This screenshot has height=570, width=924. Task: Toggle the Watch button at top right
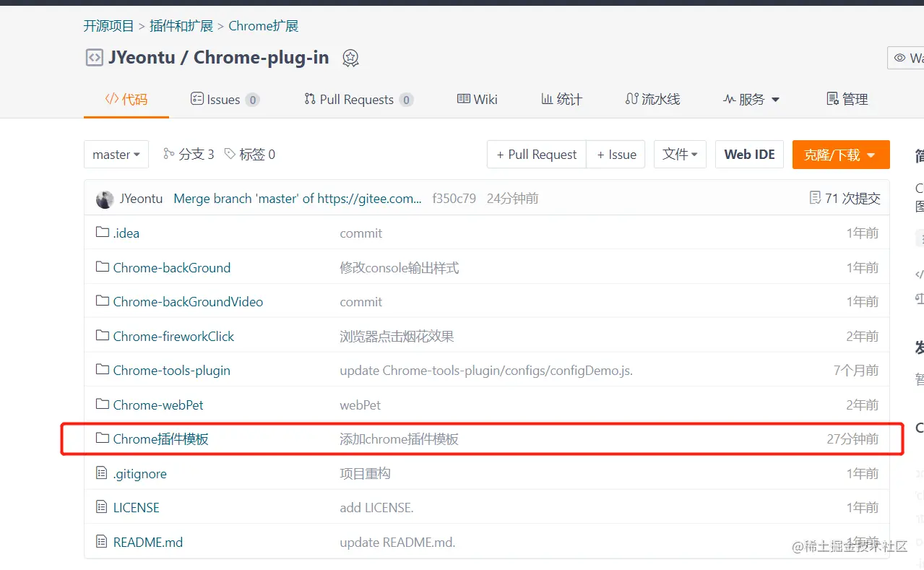(x=906, y=58)
